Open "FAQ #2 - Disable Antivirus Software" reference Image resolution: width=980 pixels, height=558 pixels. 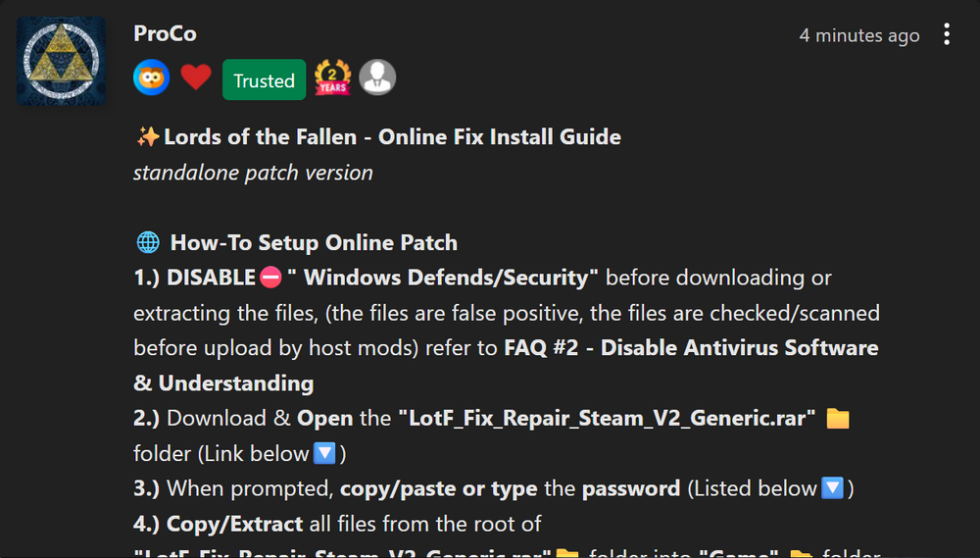pyautogui.click(x=691, y=348)
